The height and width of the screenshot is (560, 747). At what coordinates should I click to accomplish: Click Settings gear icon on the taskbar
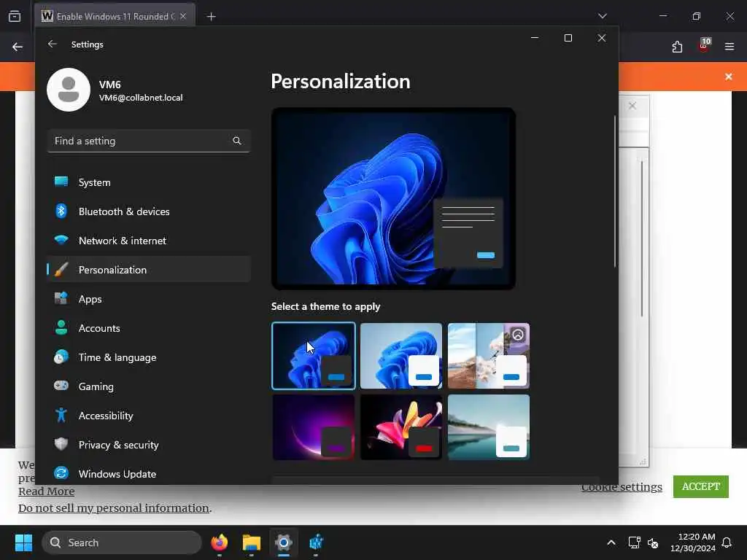(284, 542)
